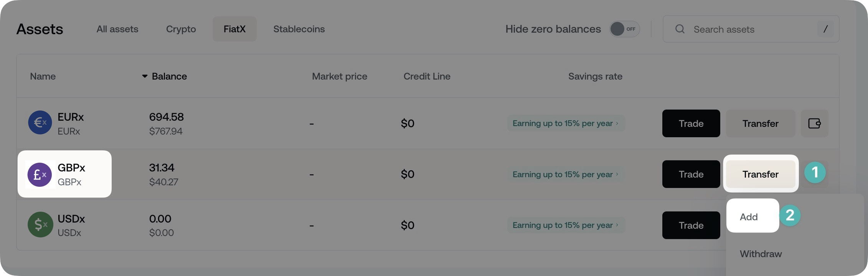Click Transfer in the GBPx row
868x276 pixels.
[760, 174]
